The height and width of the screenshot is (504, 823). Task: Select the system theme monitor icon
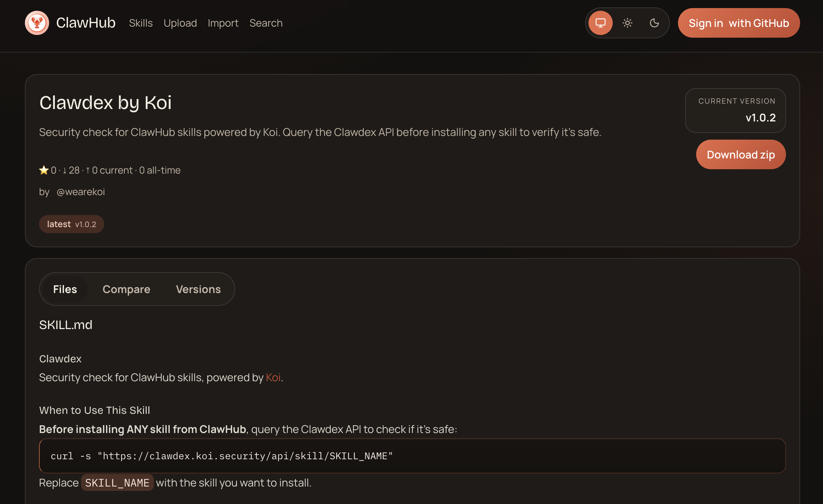tap(601, 23)
